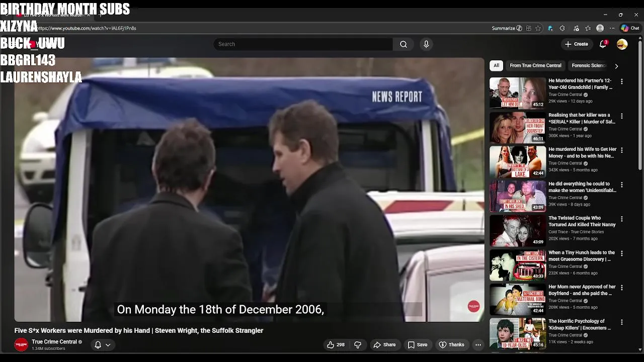Open thumbnail of 46:11 Serial Killer video
The image size is (644, 362).
pyautogui.click(x=518, y=127)
